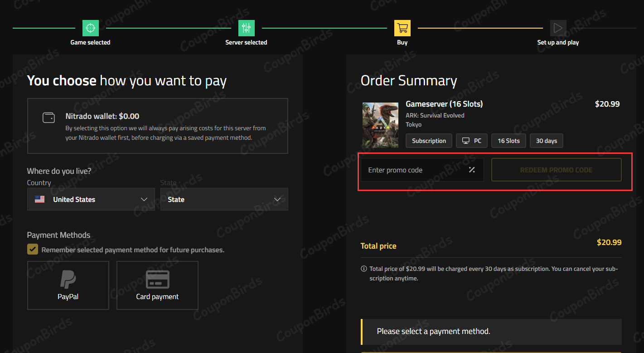This screenshot has width=644, height=353.
Task: Untick Remember selected payment method checkbox
Action: click(x=33, y=250)
